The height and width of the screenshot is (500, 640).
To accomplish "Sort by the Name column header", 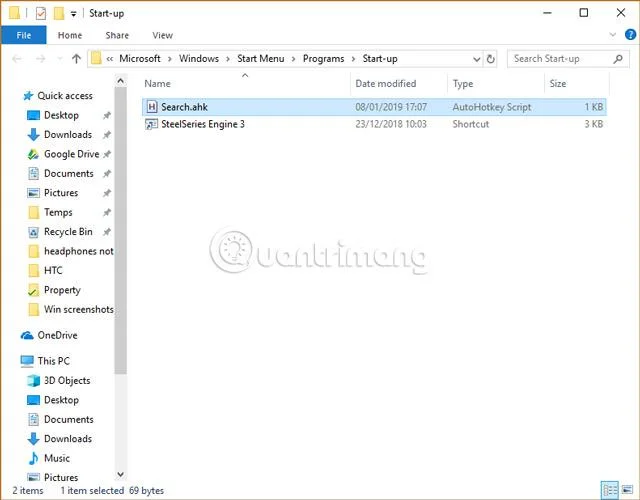I will 157,84.
